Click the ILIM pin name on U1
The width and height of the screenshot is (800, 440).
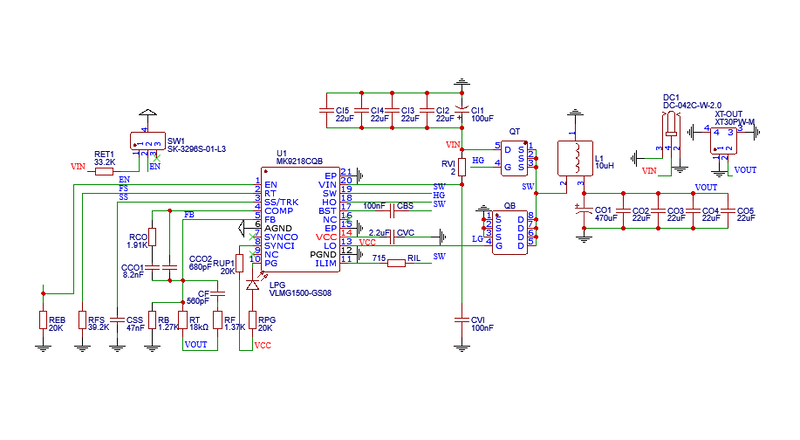pyautogui.click(x=326, y=263)
